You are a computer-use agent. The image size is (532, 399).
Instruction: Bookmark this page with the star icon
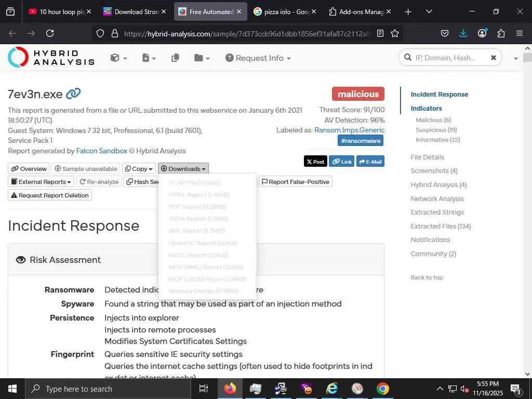[395, 33]
